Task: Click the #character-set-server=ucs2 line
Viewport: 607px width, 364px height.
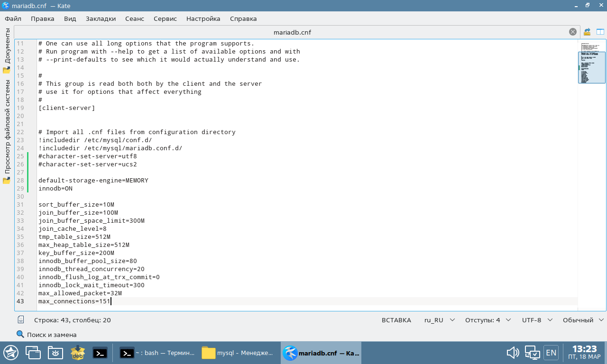Action: [88, 164]
